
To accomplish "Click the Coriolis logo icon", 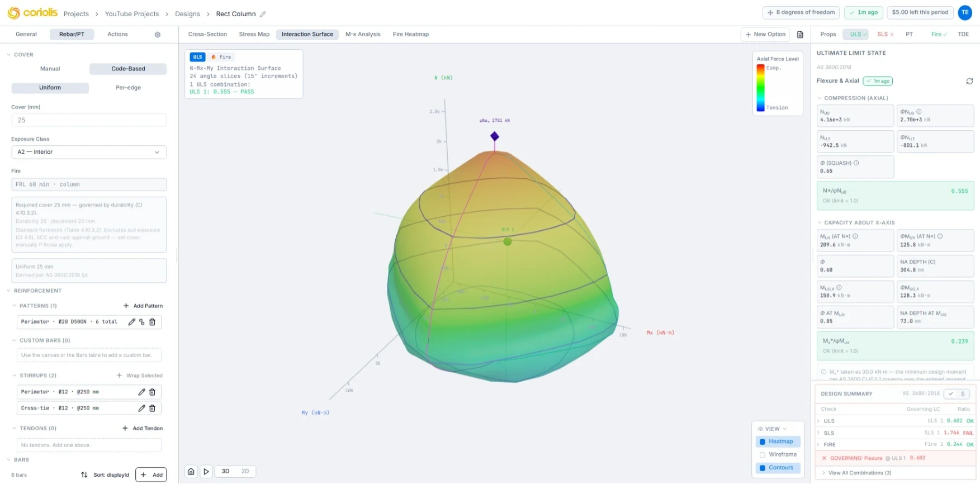I will pyautogui.click(x=13, y=13).
